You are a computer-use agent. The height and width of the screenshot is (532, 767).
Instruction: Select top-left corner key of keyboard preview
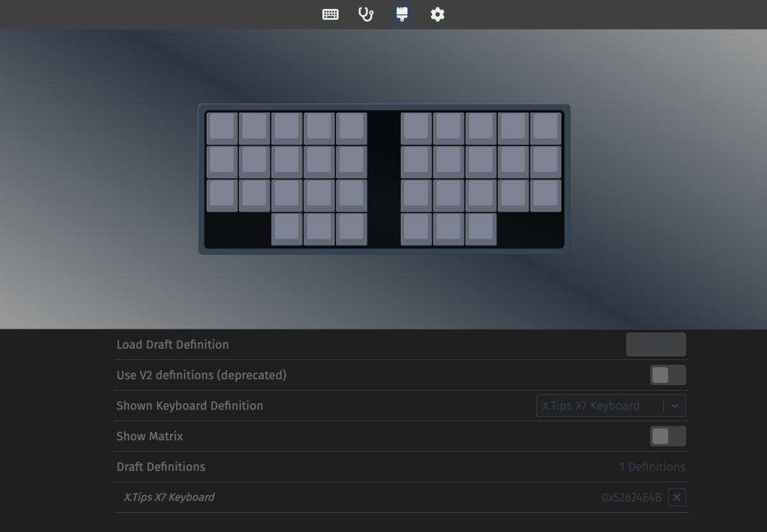[x=222, y=128]
